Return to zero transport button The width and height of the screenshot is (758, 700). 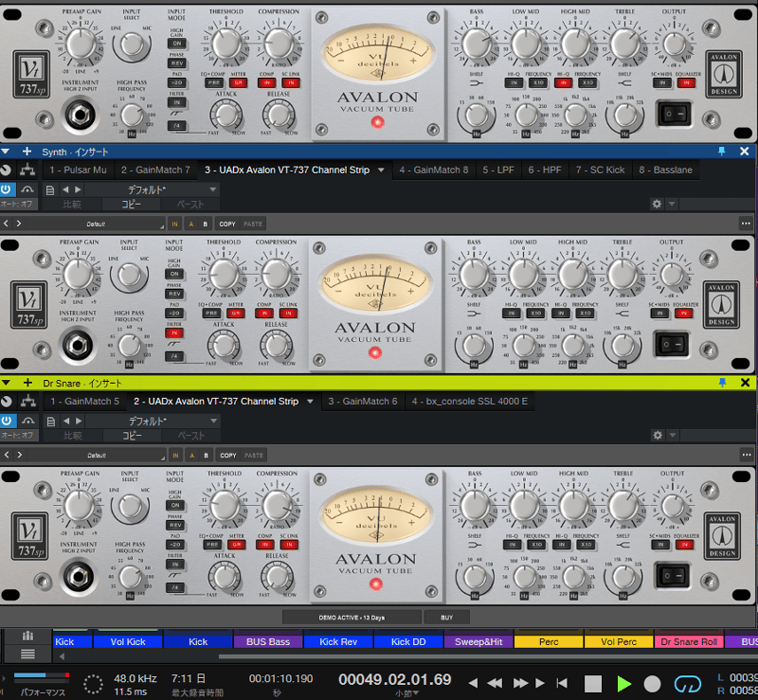tap(562, 683)
